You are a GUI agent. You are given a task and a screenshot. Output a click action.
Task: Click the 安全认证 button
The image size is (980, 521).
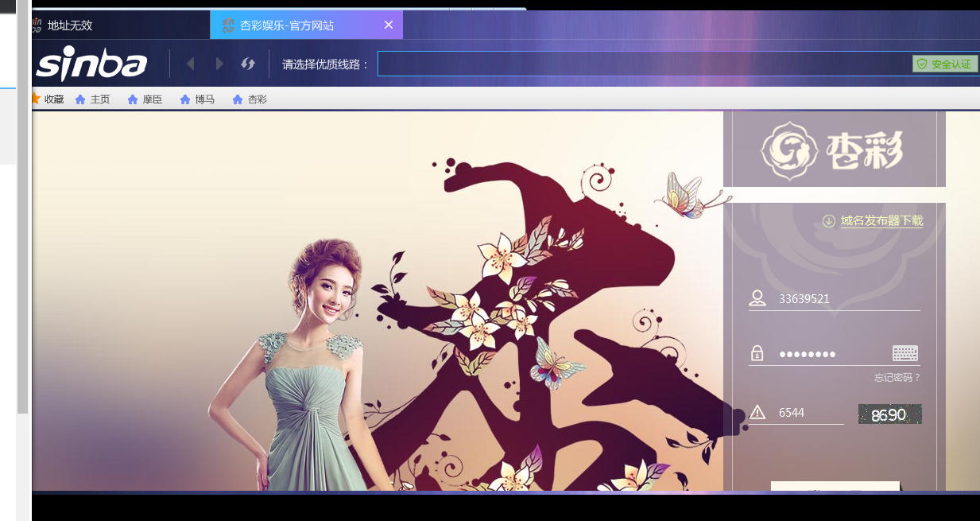pyautogui.click(x=945, y=64)
